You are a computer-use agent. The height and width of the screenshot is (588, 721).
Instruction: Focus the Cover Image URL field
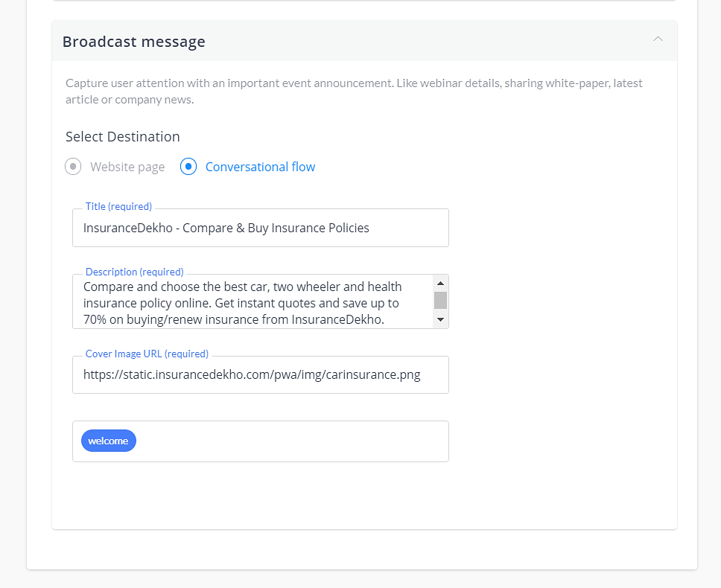pyautogui.click(x=260, y=375)
